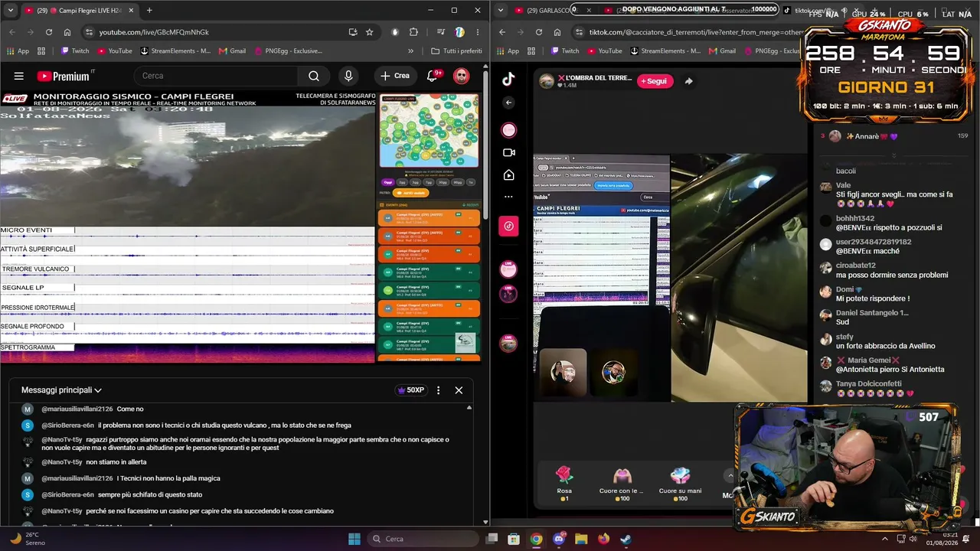Viewport: 980px width, 551px height.
Task: Click chat username @SirioBerera-e6n on 'il problema' message
Action: 68,425
